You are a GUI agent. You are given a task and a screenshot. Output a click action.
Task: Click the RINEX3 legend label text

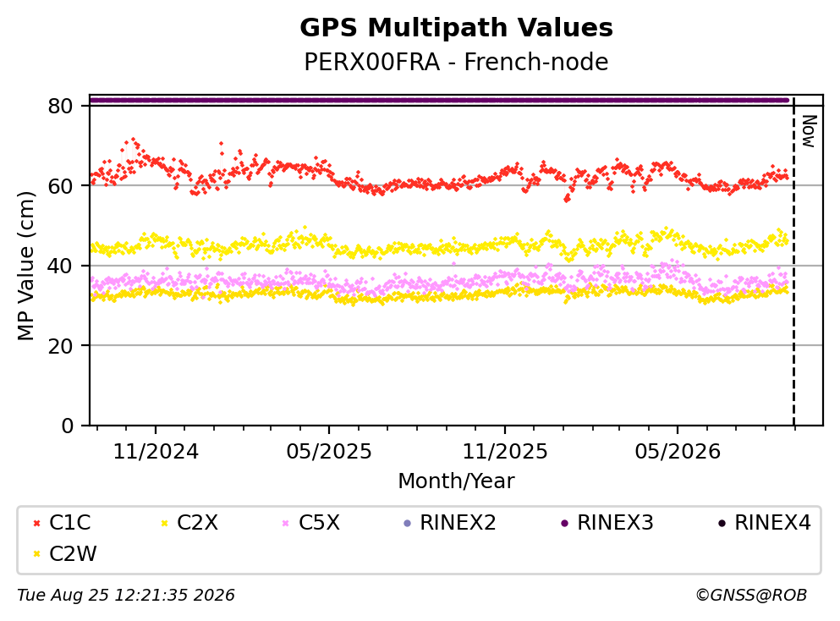click(615, 523)
